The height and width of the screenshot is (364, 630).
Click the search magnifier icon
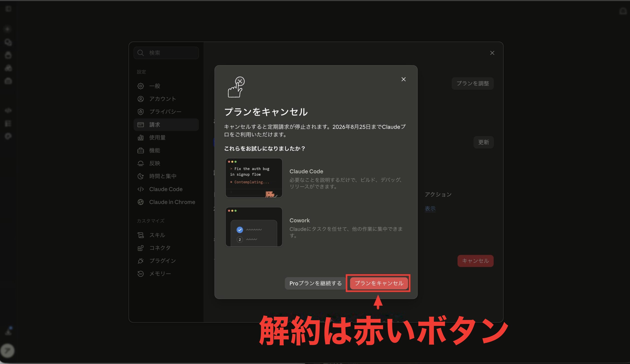141,53
